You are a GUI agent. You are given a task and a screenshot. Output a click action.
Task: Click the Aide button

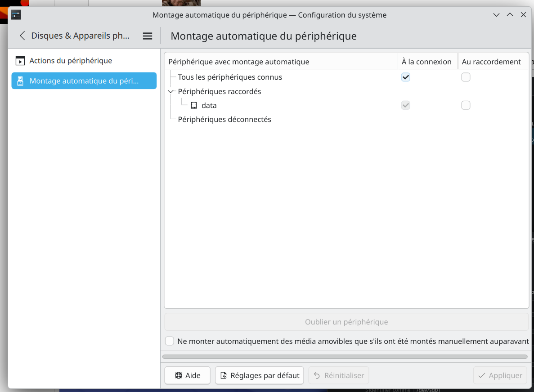[x=187, y=375]
